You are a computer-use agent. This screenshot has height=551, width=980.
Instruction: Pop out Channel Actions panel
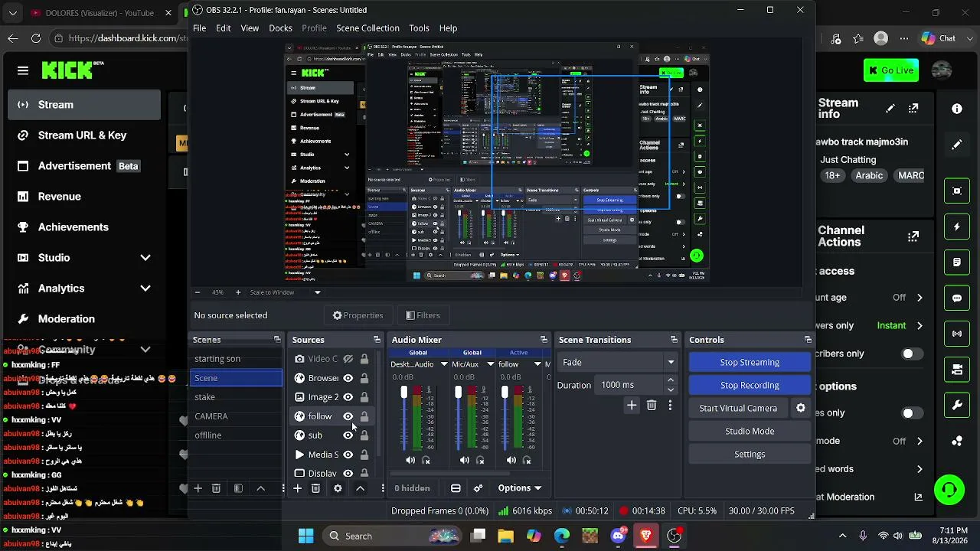click(x=913, y=236)
